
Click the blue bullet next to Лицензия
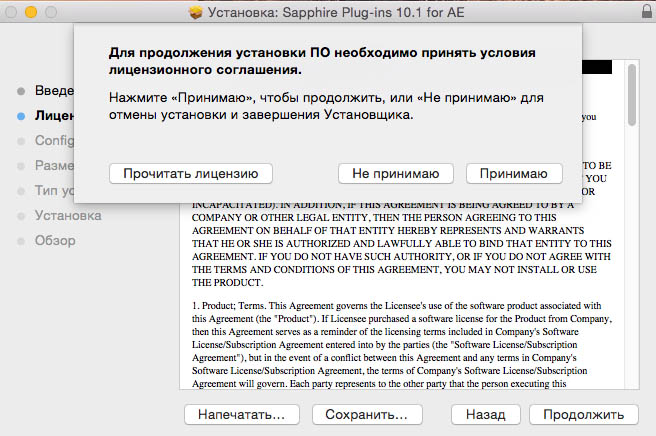coord(21,116)
